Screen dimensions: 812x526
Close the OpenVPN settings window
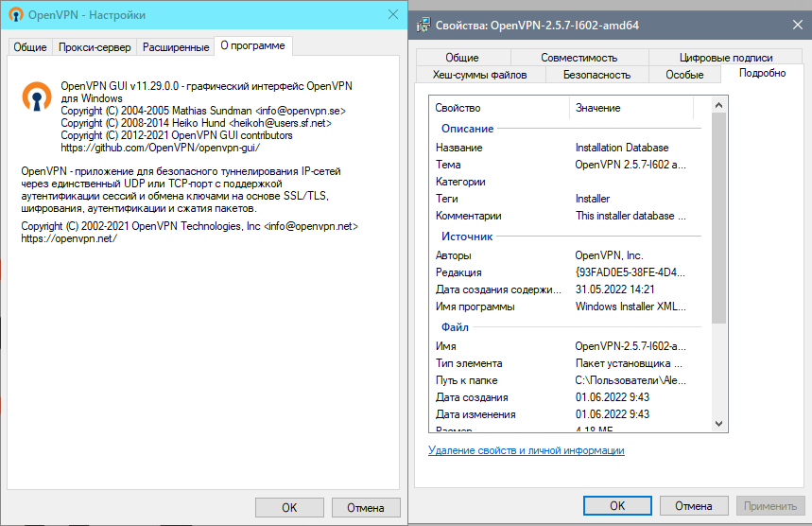(393, 14)
